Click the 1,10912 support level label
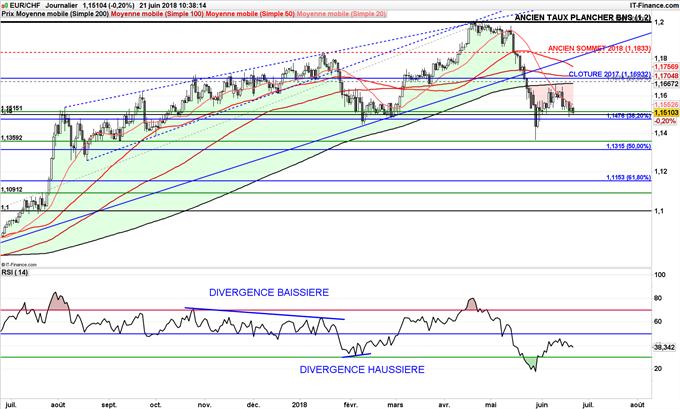Screen dimensions: 680x409 tap(12, 190)
